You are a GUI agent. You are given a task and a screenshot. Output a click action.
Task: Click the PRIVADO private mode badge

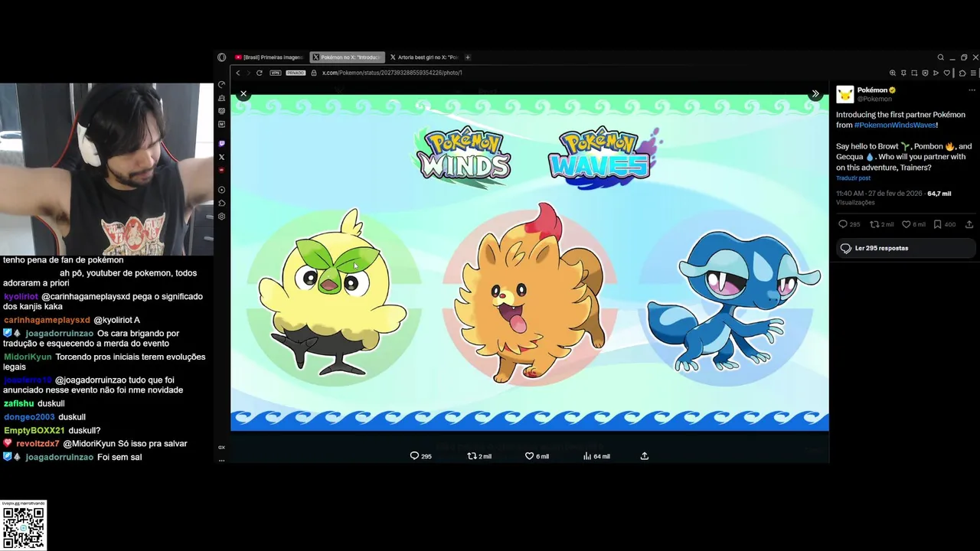296,73
